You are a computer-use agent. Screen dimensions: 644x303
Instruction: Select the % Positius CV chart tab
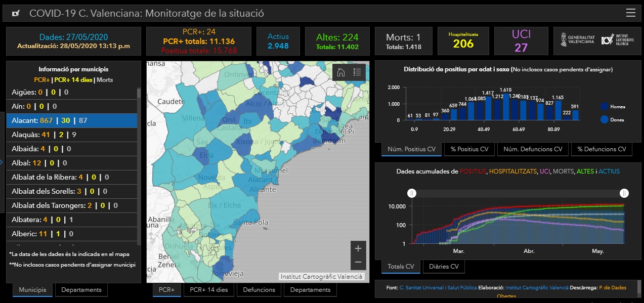[469, 149]
